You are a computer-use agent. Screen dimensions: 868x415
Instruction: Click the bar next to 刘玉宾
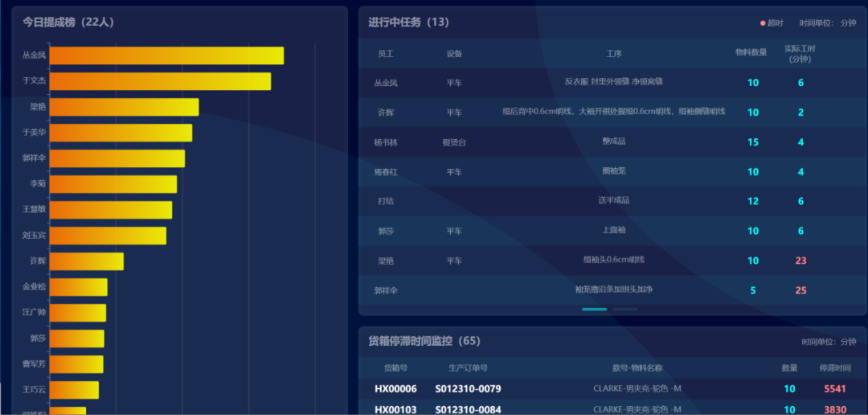point(108,236)
